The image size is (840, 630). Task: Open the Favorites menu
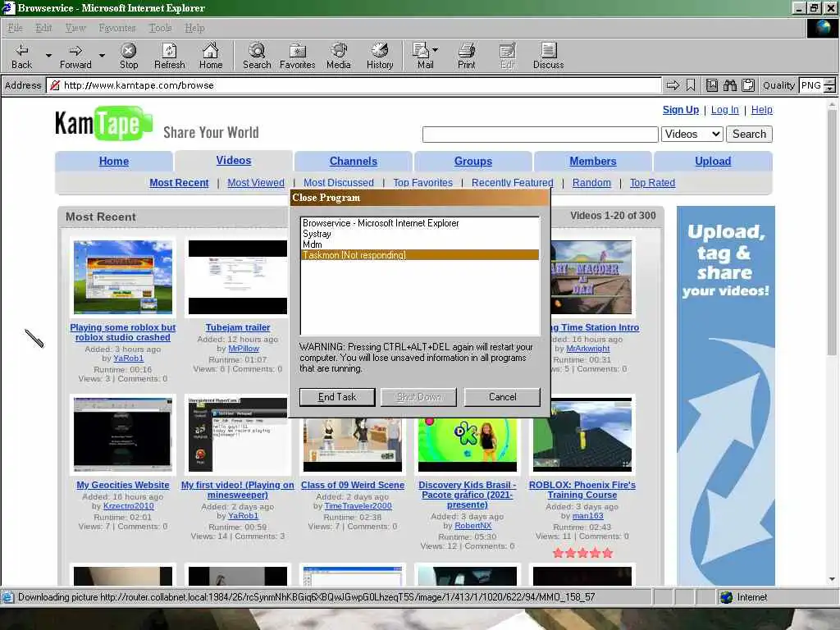click(x=116, y=28)
